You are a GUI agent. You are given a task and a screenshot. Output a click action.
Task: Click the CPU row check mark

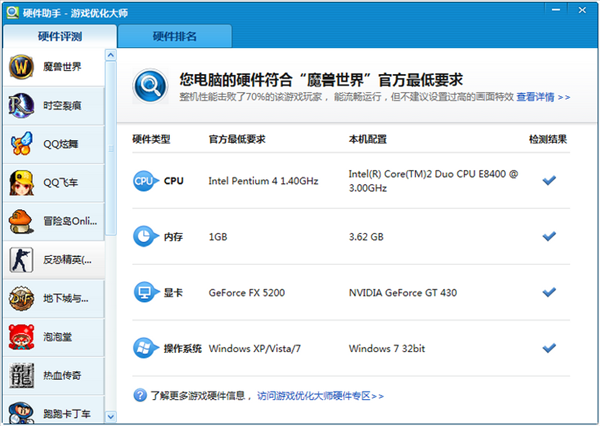coord(549,180)
